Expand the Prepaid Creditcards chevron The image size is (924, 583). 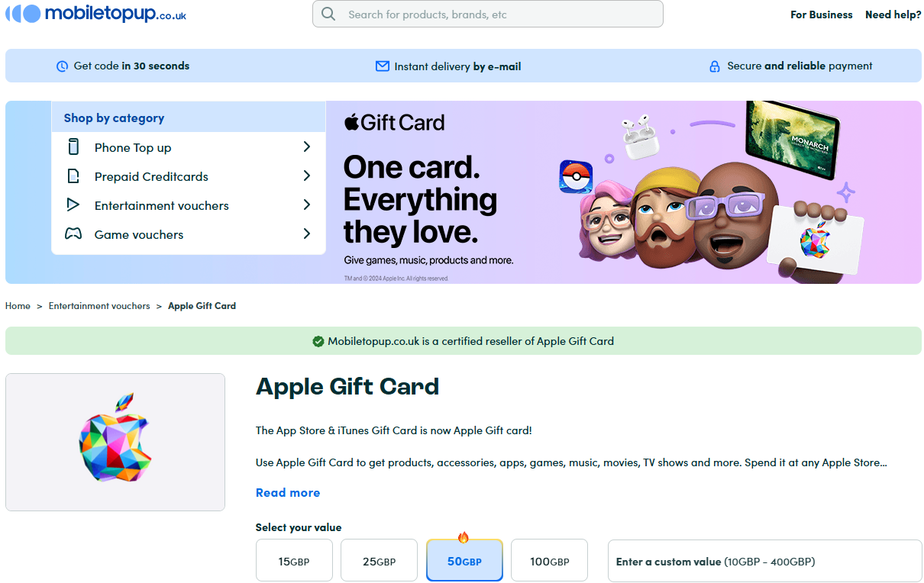coord(306,176)
